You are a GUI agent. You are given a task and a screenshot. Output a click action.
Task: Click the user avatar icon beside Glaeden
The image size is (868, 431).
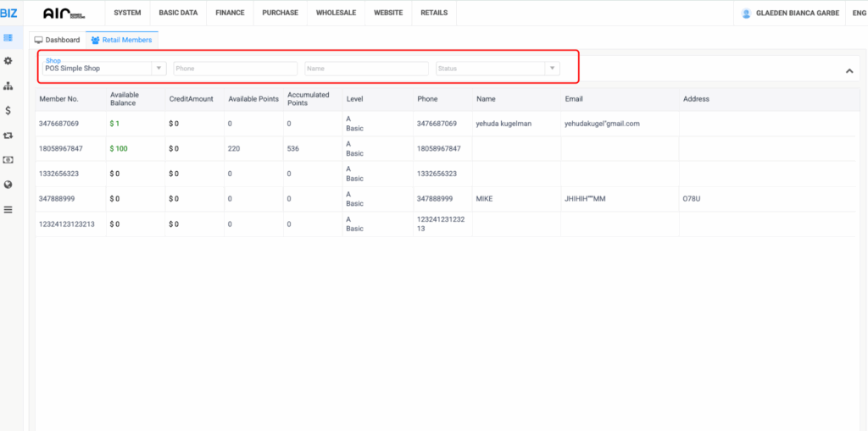746,14
